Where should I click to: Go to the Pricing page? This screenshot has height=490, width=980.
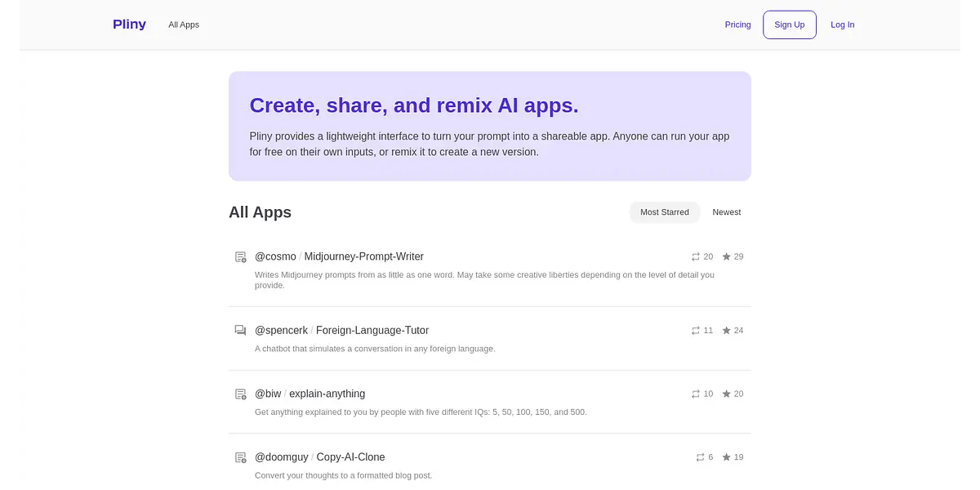tap(737, 24)
